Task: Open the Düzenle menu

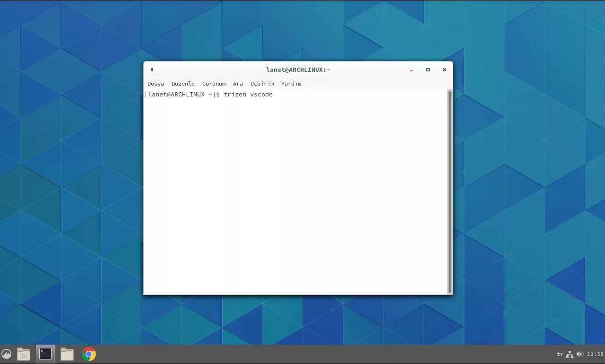Action: 183,84
